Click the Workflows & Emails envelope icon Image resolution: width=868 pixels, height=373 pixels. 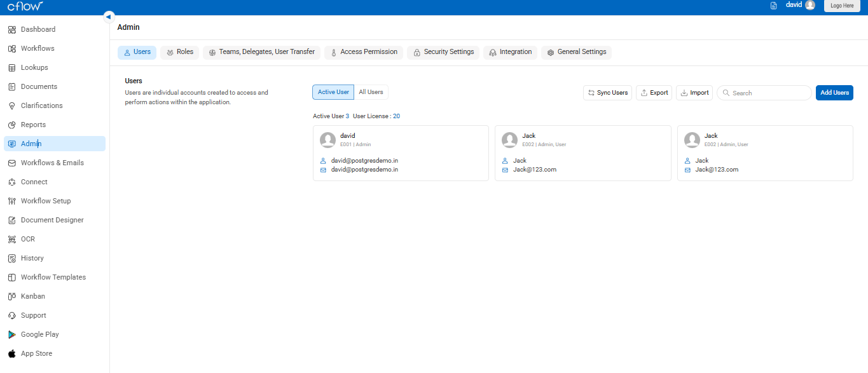[x=12, y=163]
